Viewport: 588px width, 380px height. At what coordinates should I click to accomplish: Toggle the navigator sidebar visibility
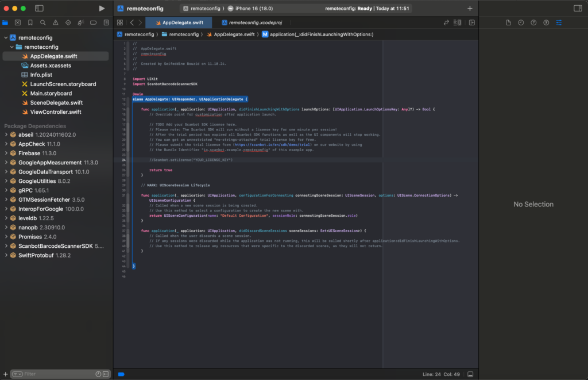click(x=39, y=7)
